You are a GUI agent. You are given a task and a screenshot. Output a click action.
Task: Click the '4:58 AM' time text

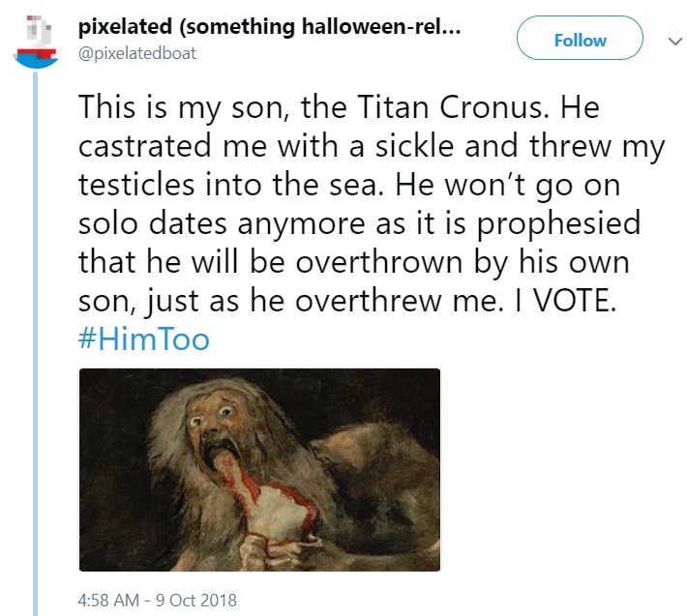[108, 600]
